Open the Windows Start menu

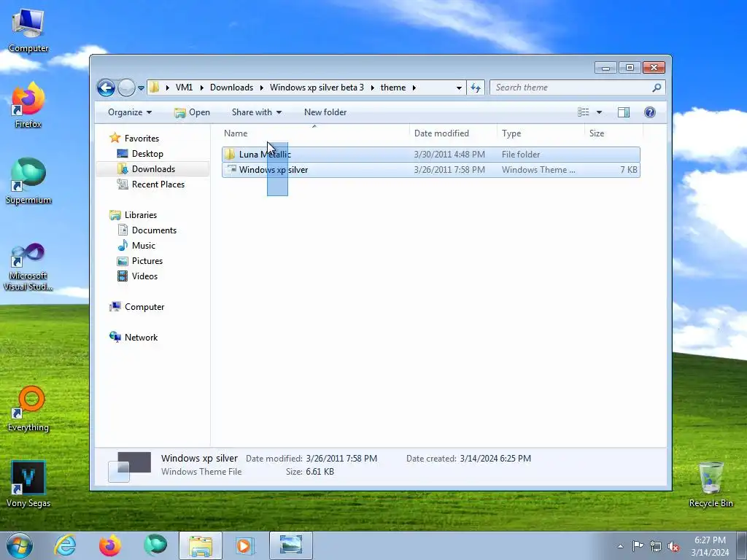(x=20, y=545)
